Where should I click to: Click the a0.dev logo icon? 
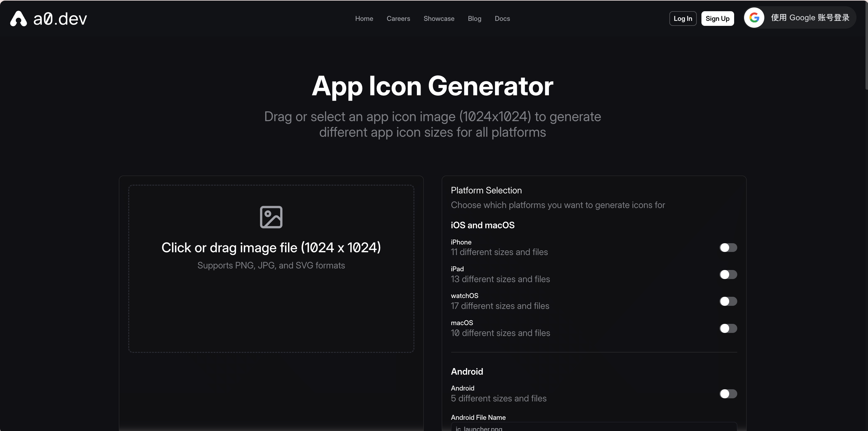coord(18,19)
